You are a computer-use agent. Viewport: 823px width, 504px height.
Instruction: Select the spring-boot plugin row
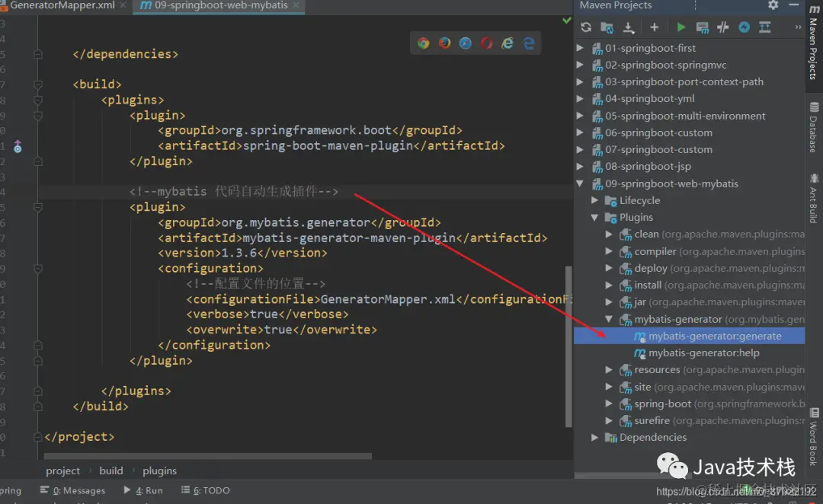[689, 404]
